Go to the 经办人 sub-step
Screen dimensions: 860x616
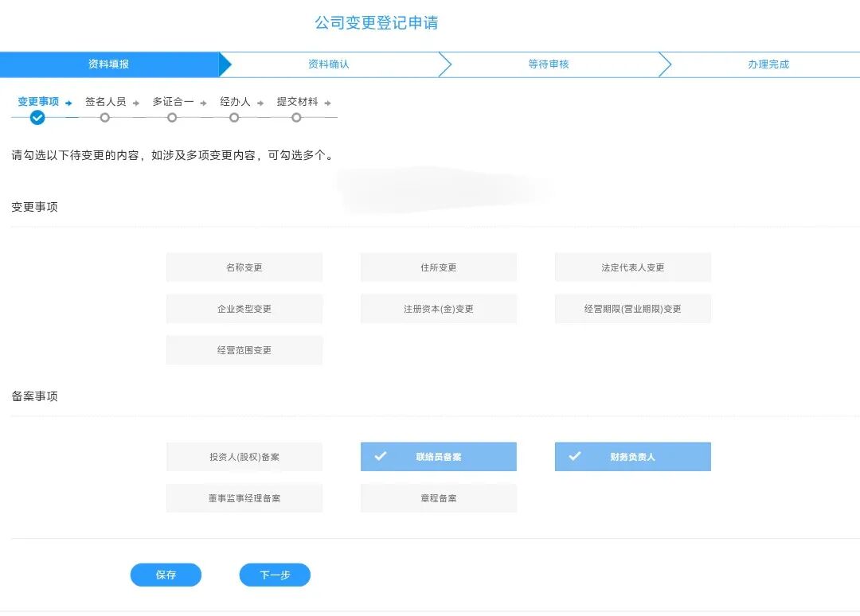(235, 101)
